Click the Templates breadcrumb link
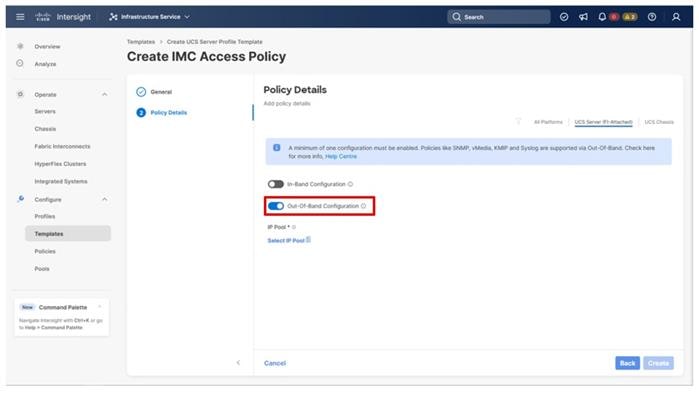 pyautogui.click(x=141, y=41)
